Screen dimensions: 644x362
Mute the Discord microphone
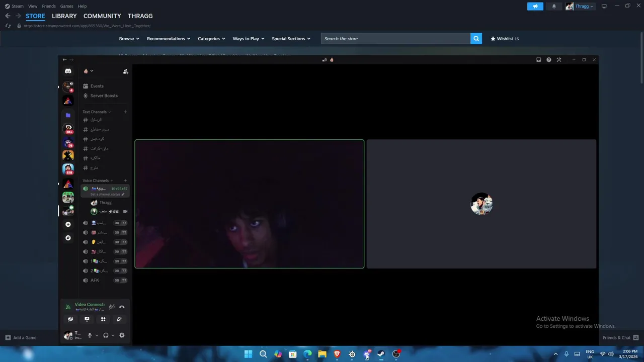tap(90, 335)
